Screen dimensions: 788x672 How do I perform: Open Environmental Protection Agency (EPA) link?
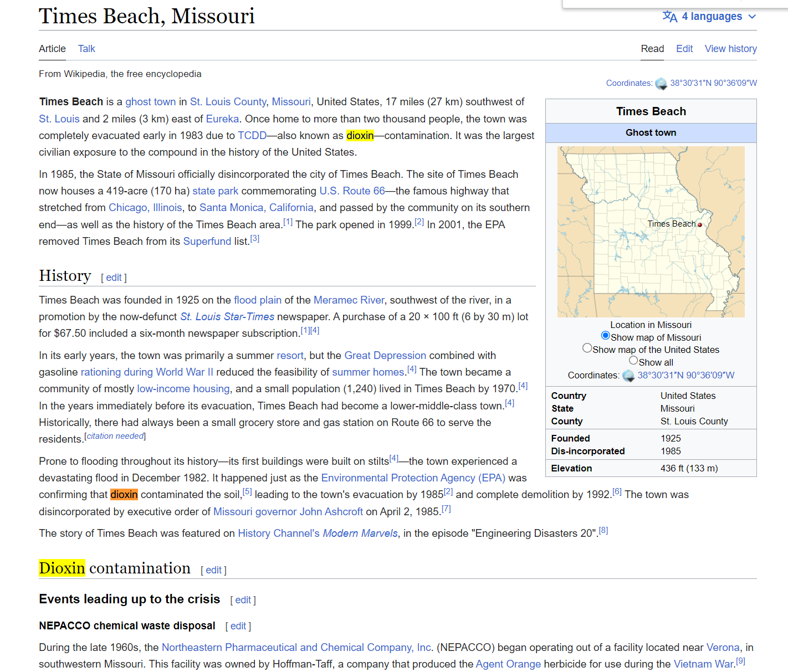(413, 478)
